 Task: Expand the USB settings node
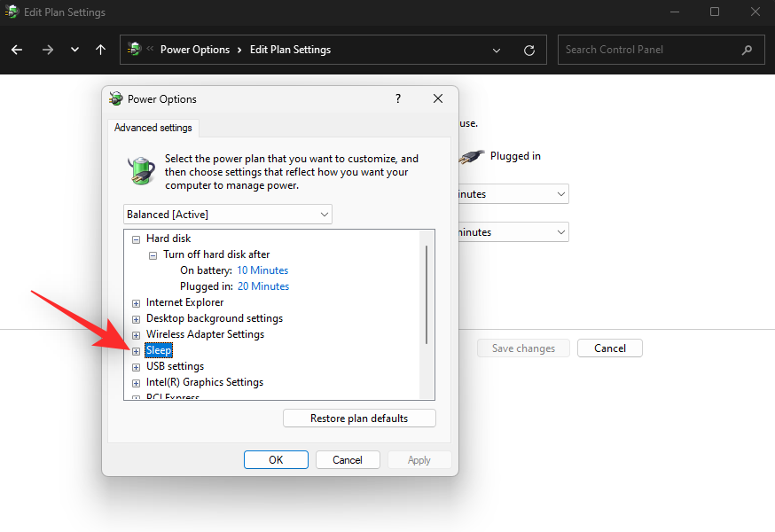click(x=136, y=367)
